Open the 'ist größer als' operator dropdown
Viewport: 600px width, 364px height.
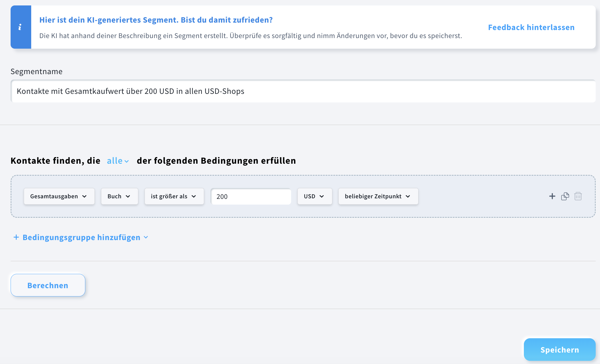click(174, 196)
